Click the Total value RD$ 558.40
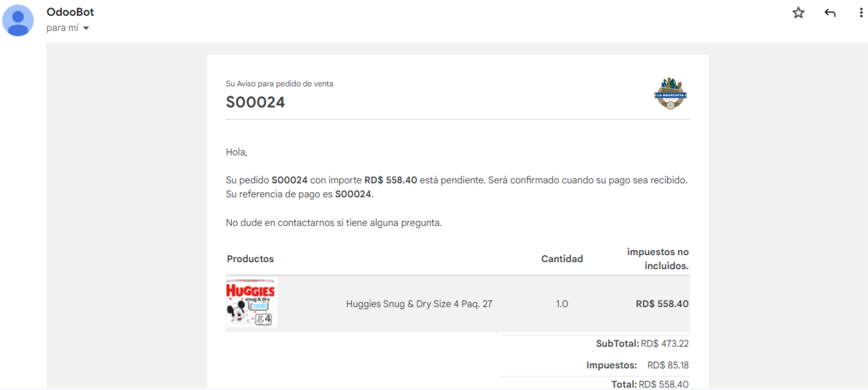This screenshot has height=390, width=868. pyautogui.click(x=663, y=384)
